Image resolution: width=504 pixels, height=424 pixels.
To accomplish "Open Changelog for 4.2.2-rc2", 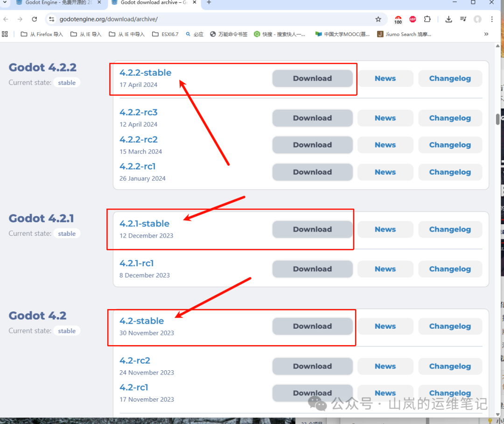I will point(450,145).
